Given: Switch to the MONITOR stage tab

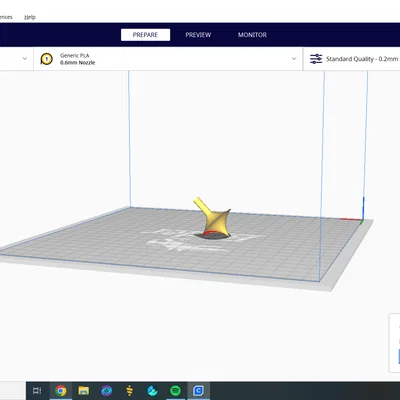Looking at the screenshot, I should coord(252,35).
